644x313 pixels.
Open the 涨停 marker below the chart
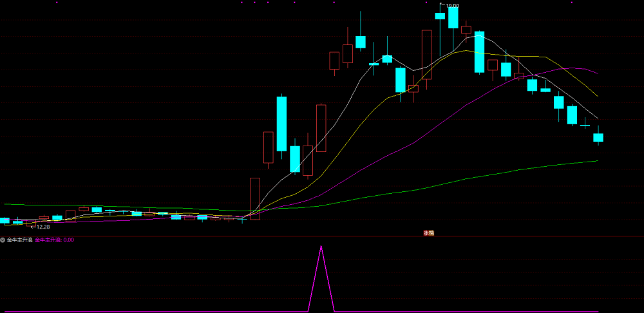pos(429,233)
